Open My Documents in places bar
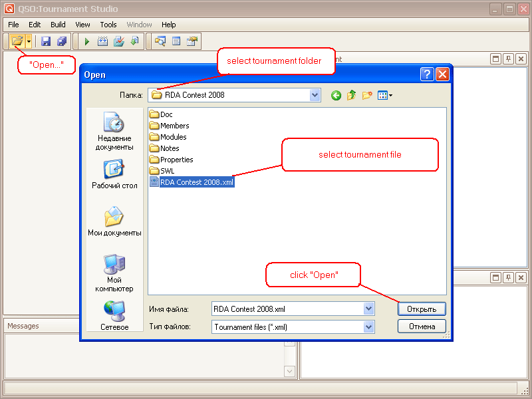This screenshot has height=399, width=532. (114, 221)
